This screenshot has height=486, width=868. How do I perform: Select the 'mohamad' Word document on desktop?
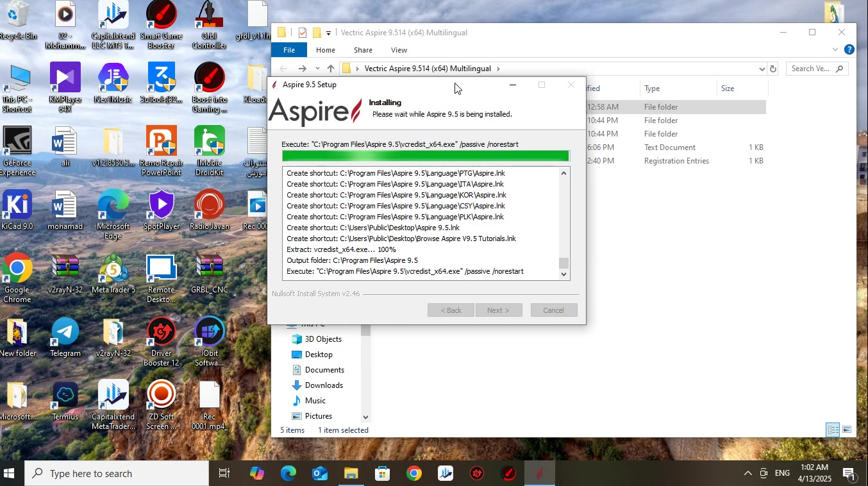[65, 210]
